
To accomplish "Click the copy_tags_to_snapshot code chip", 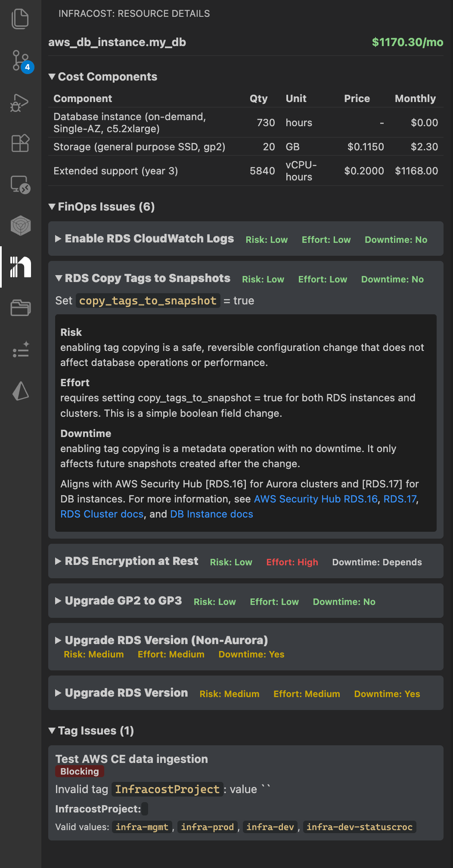I will (148, 301).
